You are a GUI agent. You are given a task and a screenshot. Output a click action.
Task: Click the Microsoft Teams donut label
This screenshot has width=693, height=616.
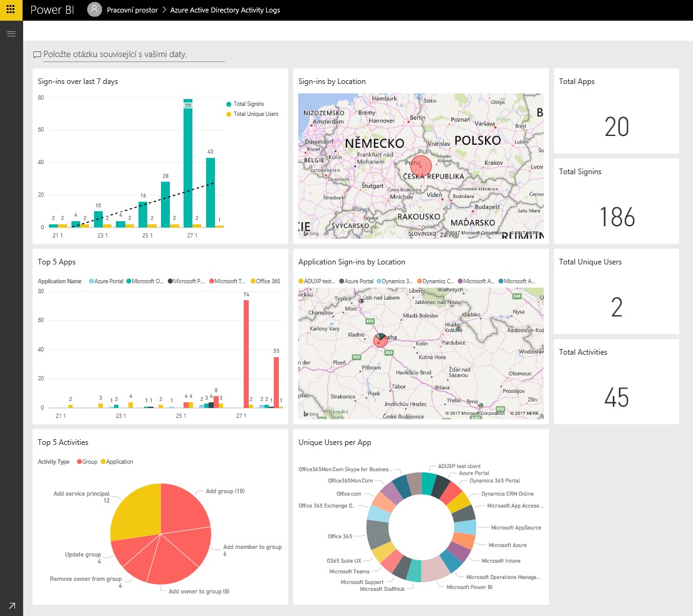[349, 572]
